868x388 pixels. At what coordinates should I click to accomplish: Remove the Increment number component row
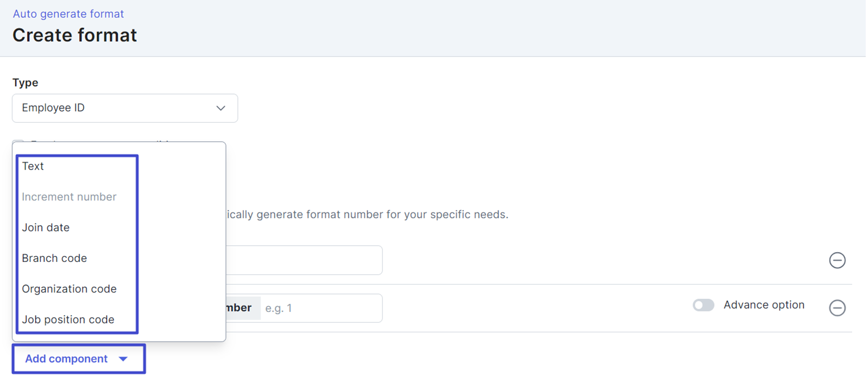coord(837,308)
